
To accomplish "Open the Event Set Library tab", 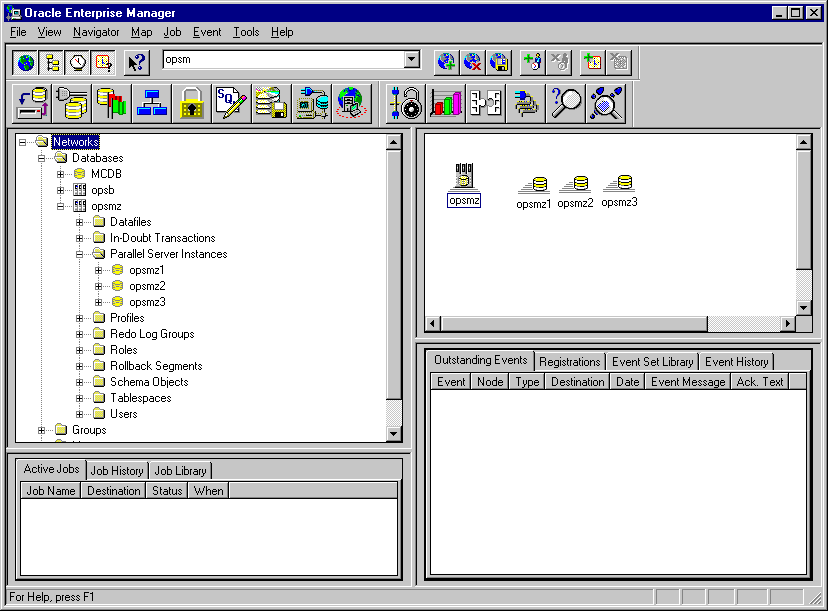I will 653,362.
